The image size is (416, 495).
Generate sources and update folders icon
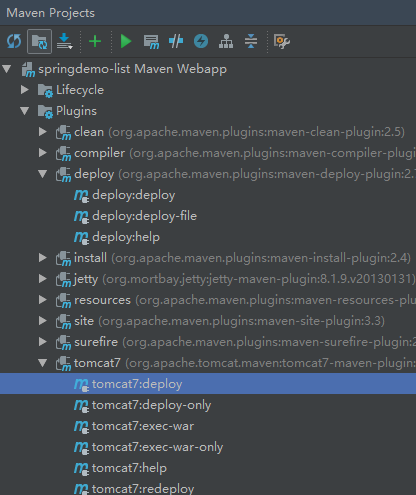coord(39,41)
